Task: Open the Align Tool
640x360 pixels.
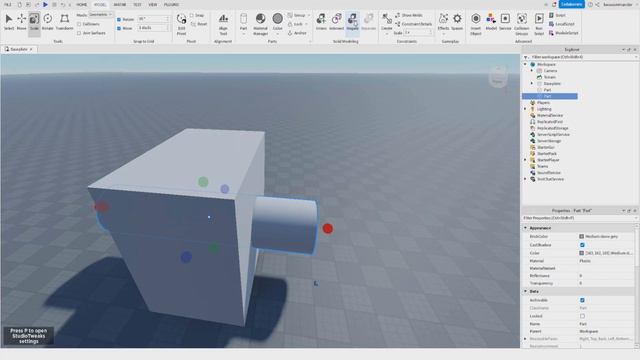Action: coord(223,24)
